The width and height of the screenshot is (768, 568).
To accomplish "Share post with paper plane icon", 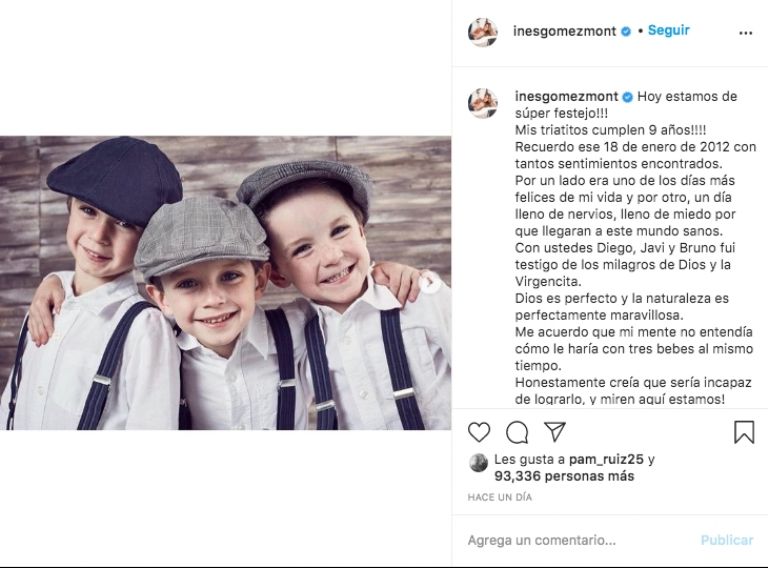I will (555, 431).
